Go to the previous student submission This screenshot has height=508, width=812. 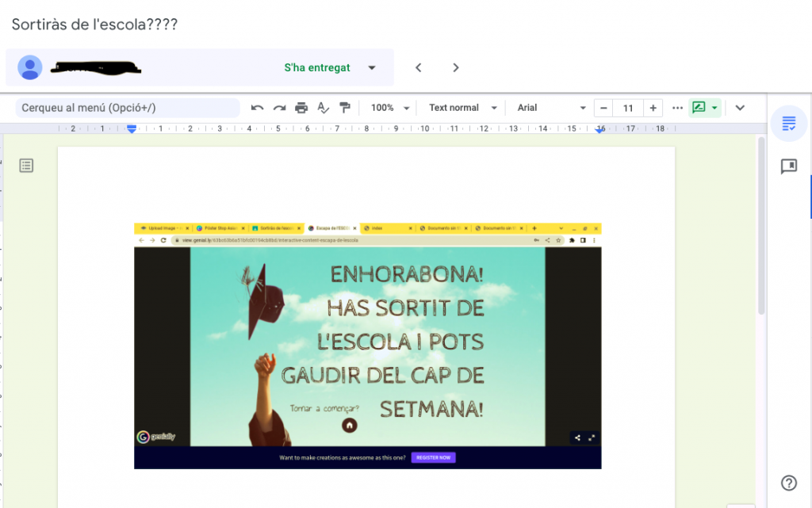[x=419, y=67]
